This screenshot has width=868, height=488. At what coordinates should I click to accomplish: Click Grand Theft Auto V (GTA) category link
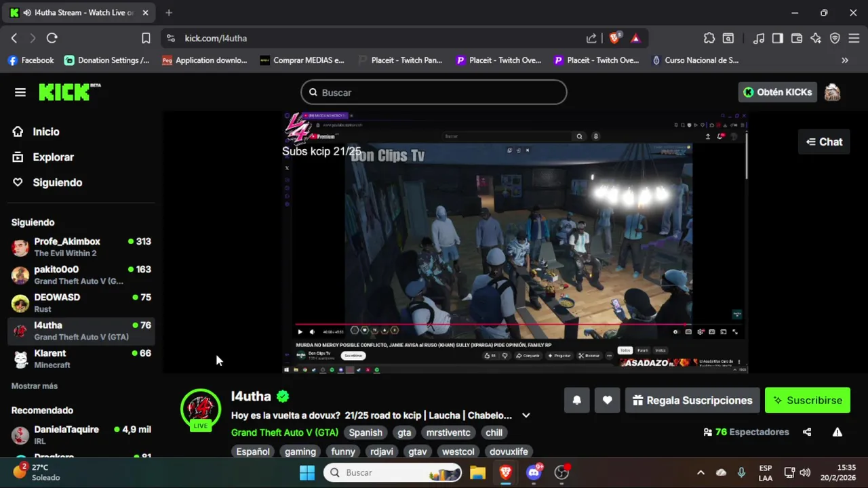tap(285, 432)
